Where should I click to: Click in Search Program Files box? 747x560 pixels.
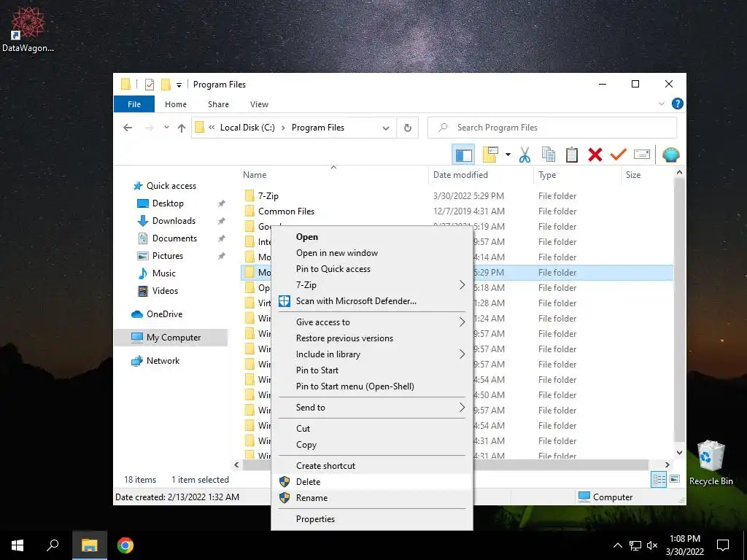[552, 128]
